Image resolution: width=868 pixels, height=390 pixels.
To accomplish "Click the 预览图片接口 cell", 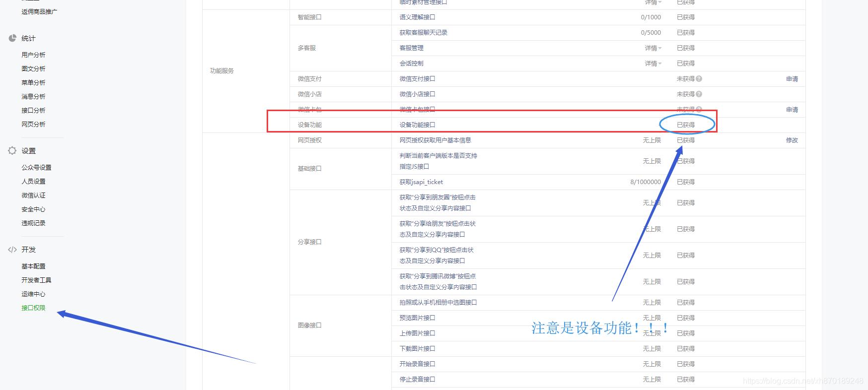I will [418, 318].
